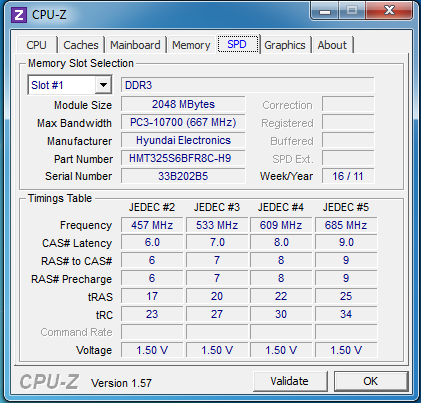Screen dimensions: 421x403
Task: Open the Caches tab
Action: (x=81, y=45)
